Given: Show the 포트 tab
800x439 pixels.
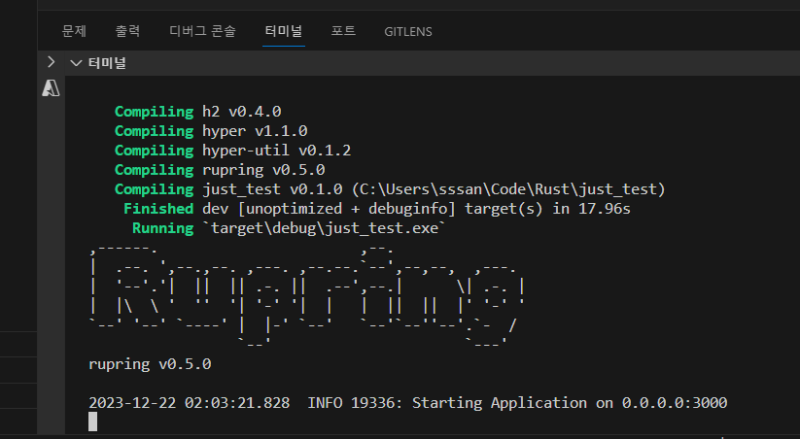Looking at the screenshot, I should point(343,31).
